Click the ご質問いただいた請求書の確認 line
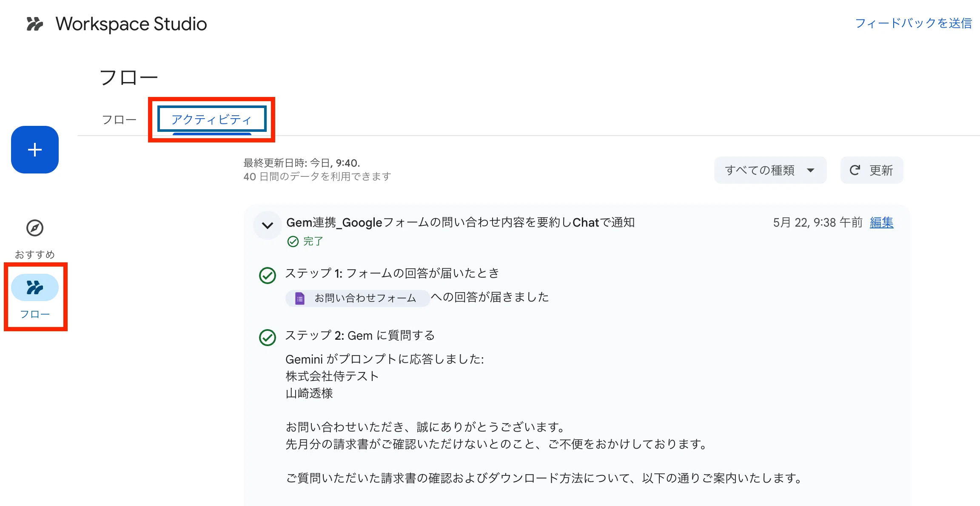Screen dimensions: 980x506 544,478
